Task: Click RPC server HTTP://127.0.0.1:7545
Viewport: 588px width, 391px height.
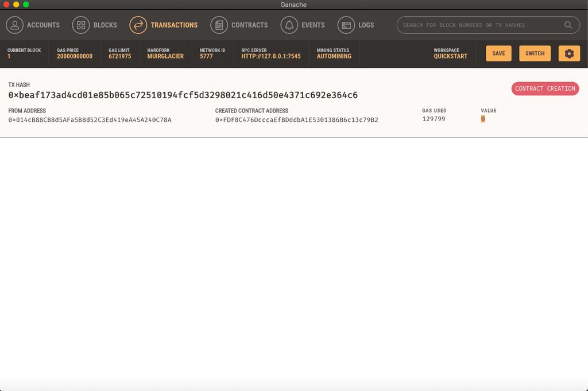Action: click(x=271, y=56)
